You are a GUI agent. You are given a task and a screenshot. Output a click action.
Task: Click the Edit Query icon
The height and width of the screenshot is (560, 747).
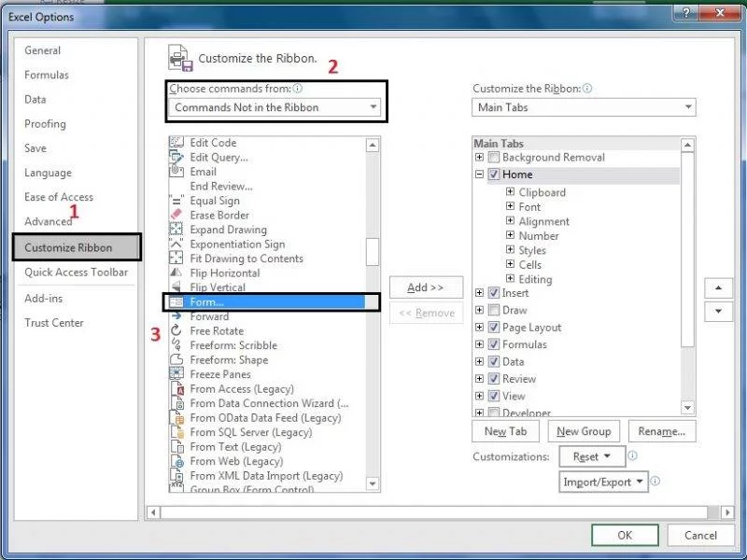pos(176,157)
